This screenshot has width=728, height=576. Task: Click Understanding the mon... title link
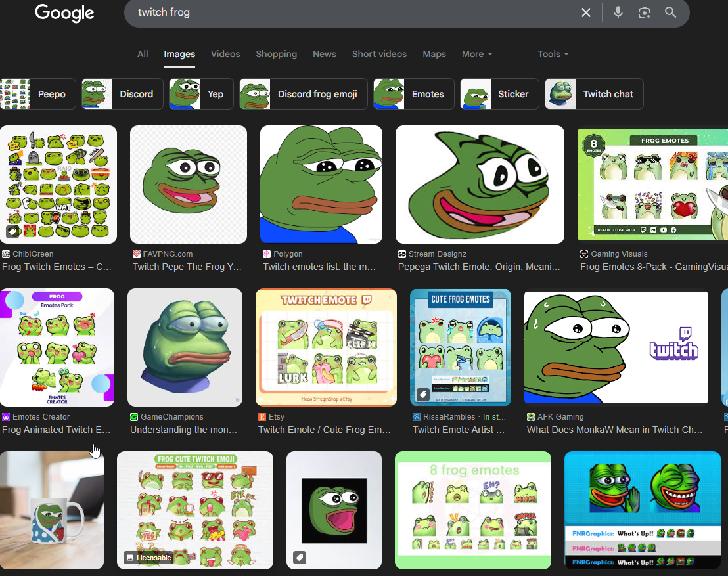(183, 430)
